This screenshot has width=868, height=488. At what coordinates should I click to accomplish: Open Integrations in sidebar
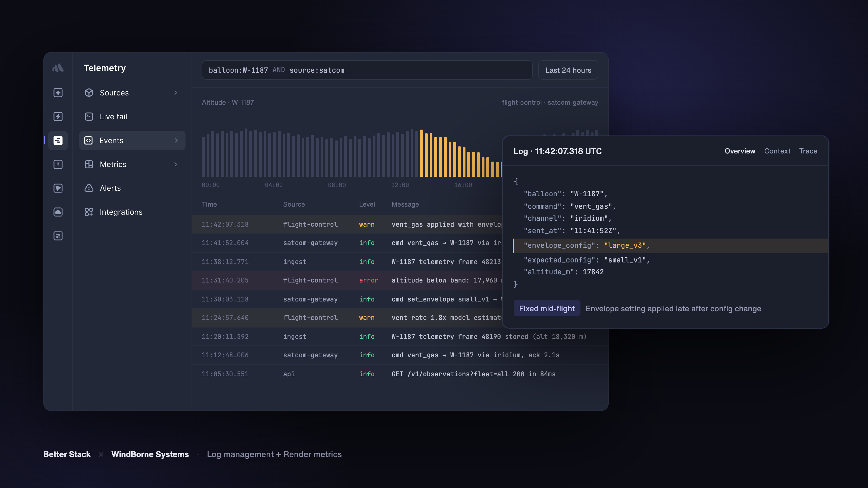click(132, 212)
